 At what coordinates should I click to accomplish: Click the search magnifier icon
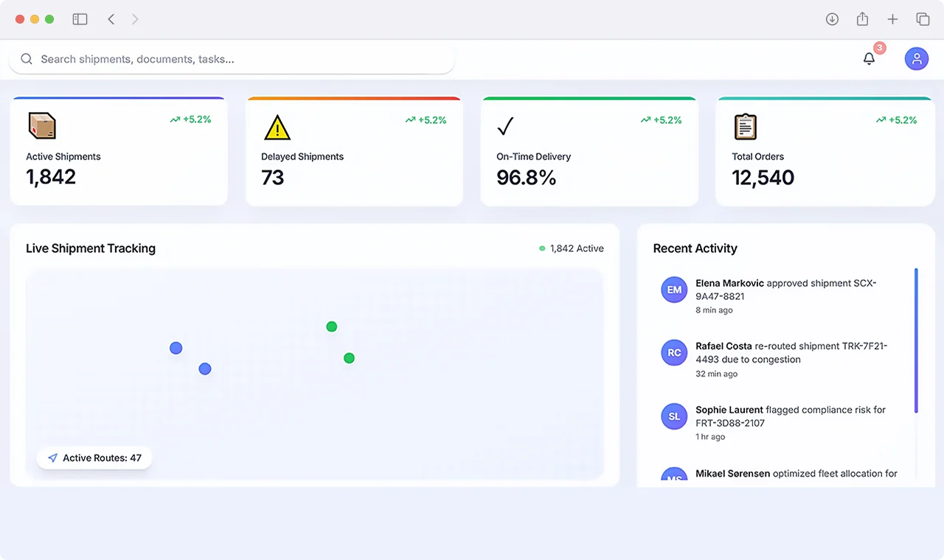[27, 59]
